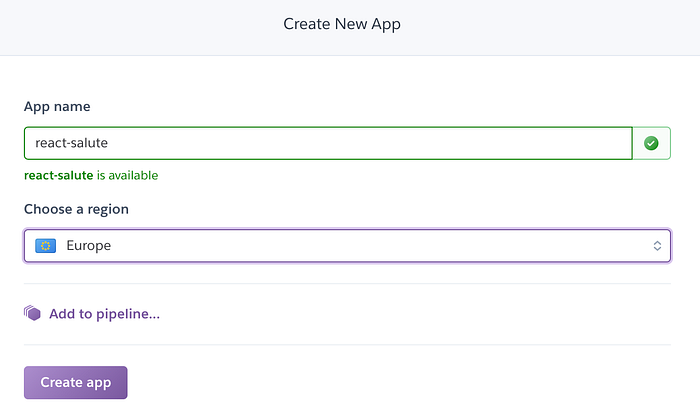The width and height of the screenshot is (700, 418).
Task: Click the purple pipeline hexagon icon
Action: pyautogui.click(x=33, y=314)
